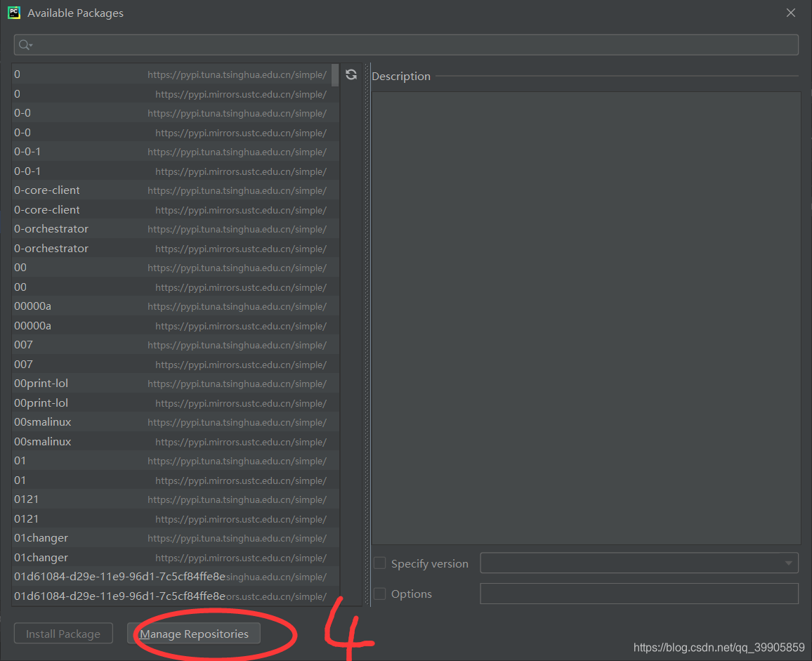This screenshot has width=812, height=661.
Task: Select package 01 from ustc mirror
Action: pos(176,480)
